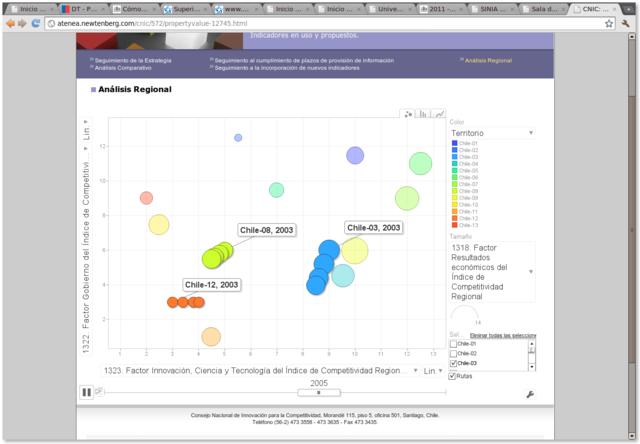Switch to the line chart view icon
Image resolution: width=640 pixels, height=444 pixels.
pyautogui.click(x=439, y=114)
